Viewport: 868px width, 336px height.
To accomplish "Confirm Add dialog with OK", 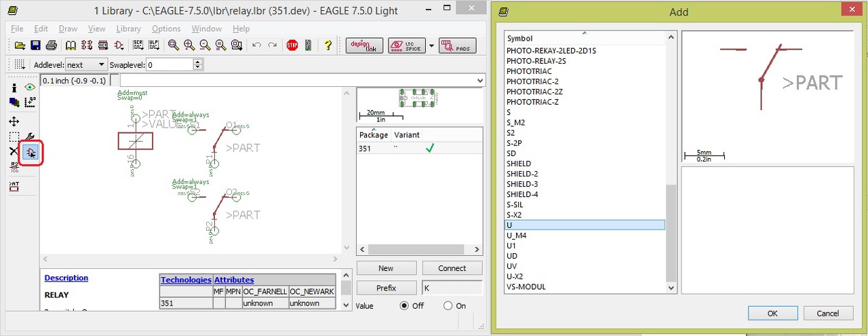I will point(772,314).
